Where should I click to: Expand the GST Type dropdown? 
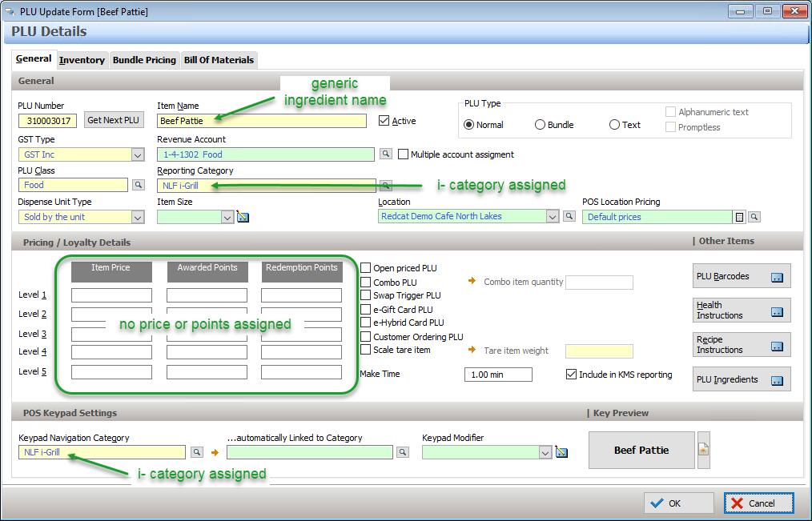tap(137, 154)
